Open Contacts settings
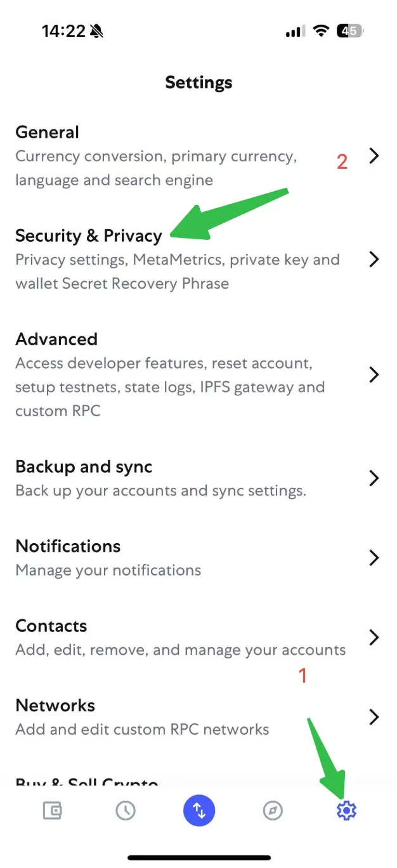 [198, 637]
